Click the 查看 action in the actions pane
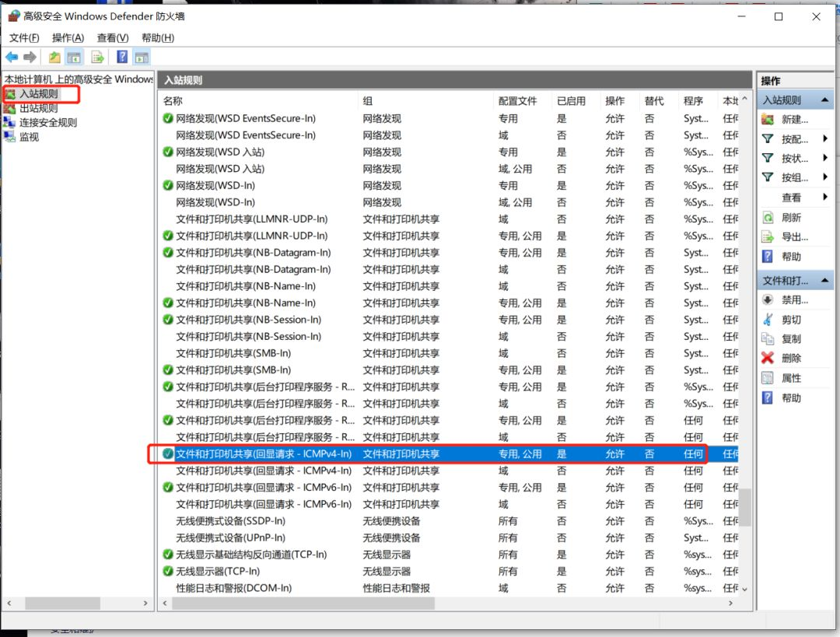 tap(791, 197)
